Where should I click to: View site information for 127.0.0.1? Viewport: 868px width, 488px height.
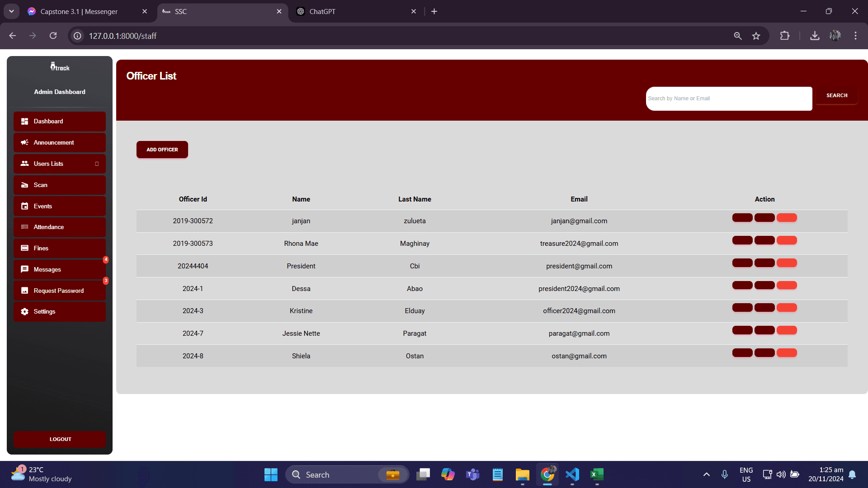coord(78,36)
